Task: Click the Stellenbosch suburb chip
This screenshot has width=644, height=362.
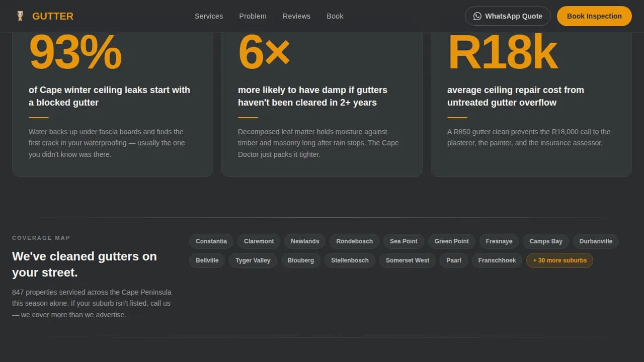Action: tap(350, 260)
